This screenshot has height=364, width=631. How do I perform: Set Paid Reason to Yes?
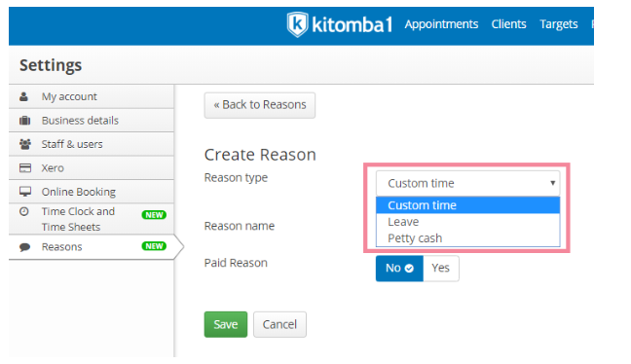441,269
